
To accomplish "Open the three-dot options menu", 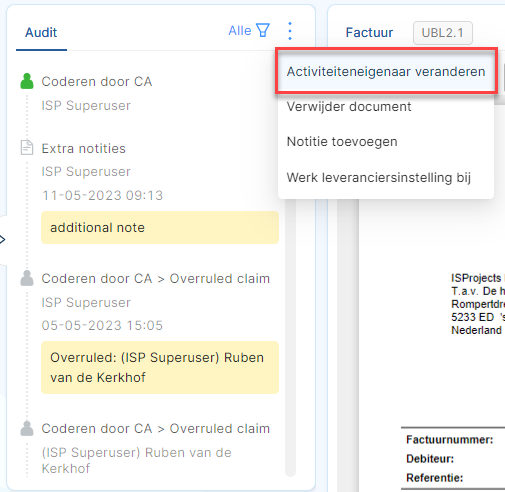I will (x=290, y=31).
